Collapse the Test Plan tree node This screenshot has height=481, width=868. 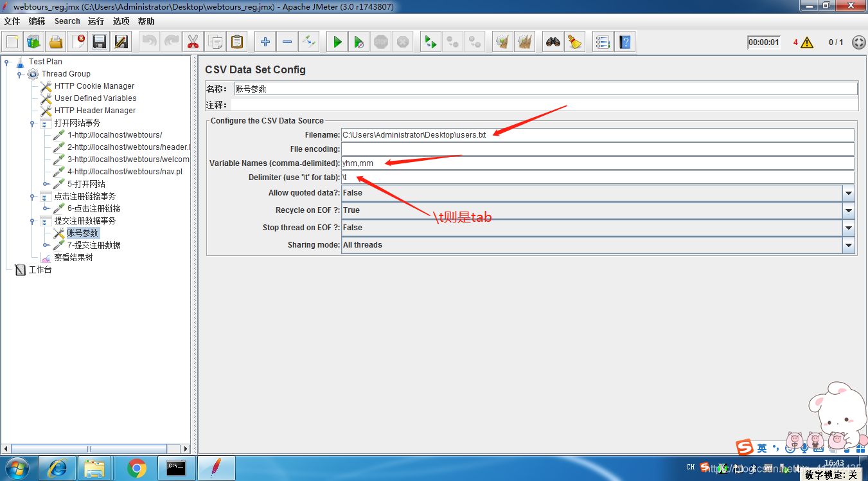pos(6,62)
